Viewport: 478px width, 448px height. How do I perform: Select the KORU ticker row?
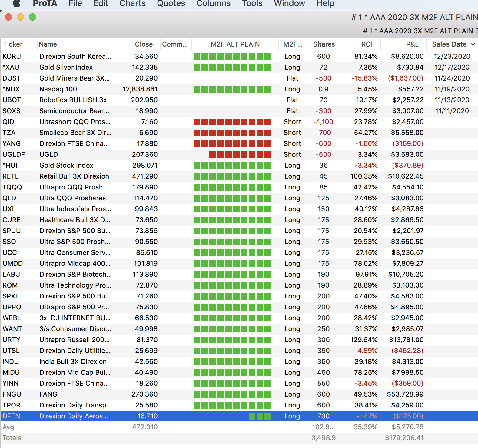[x=239, y=56]
